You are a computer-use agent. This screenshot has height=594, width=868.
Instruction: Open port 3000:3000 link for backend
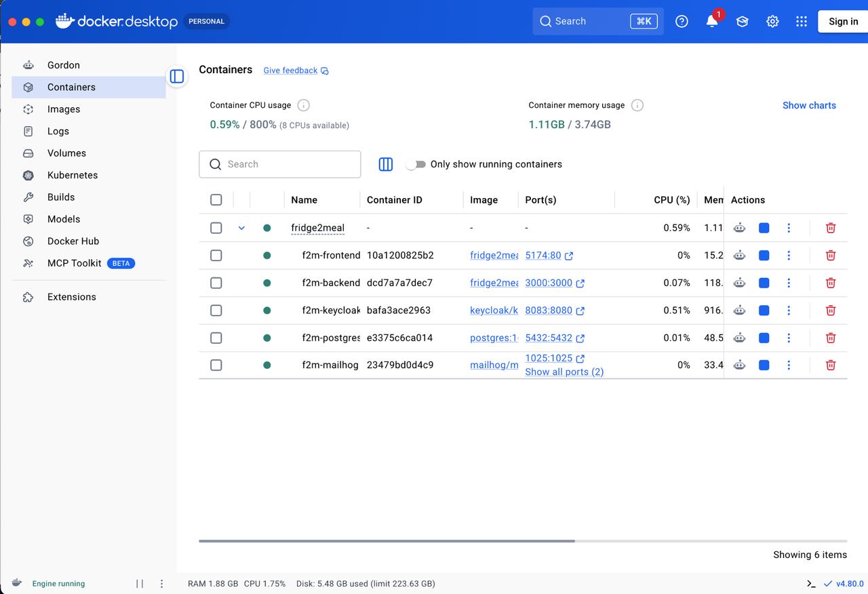(555, 283)
